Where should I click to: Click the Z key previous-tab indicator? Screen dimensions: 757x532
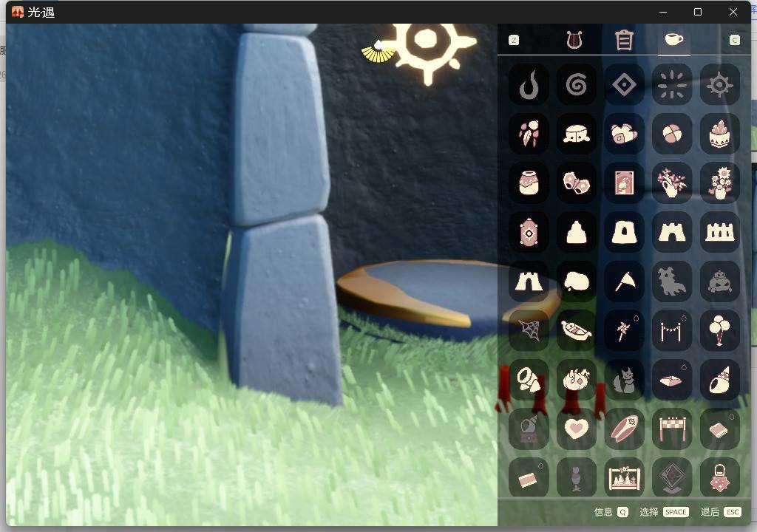[x=514, y=40]
